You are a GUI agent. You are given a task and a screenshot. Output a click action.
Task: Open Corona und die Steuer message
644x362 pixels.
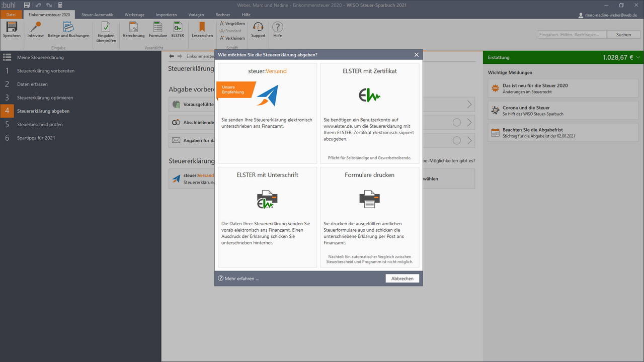click(563, 111)
